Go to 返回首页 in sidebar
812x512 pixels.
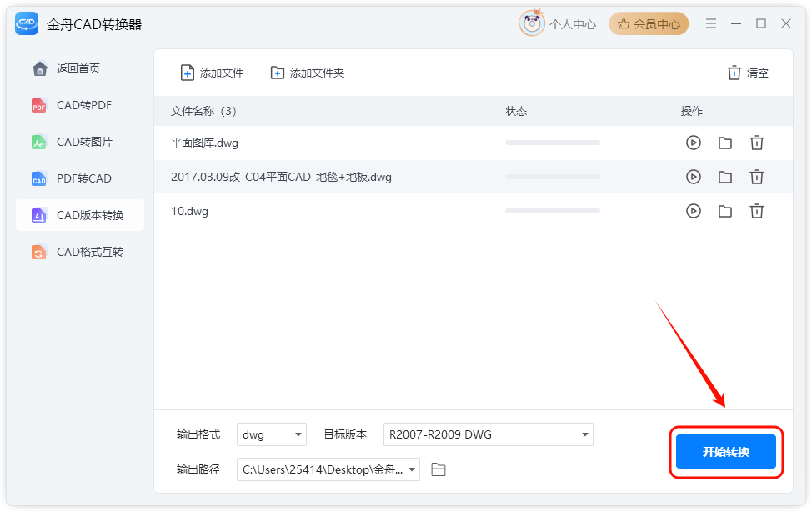(80, 68)
